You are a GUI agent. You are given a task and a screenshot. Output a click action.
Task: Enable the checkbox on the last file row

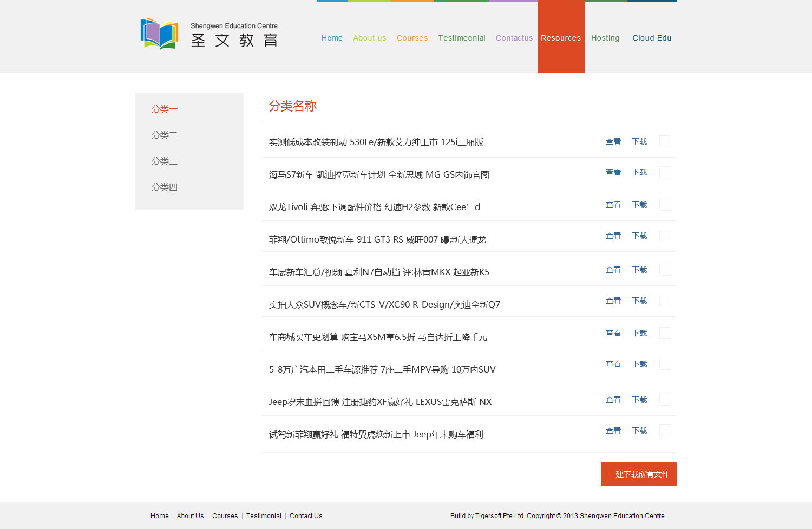click(x=665, y=430)
